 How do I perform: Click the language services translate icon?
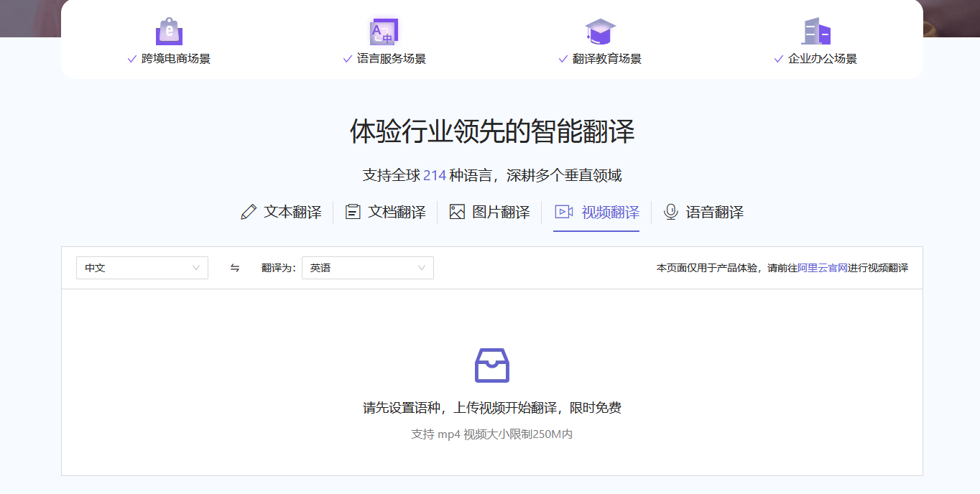coord(384,32)
